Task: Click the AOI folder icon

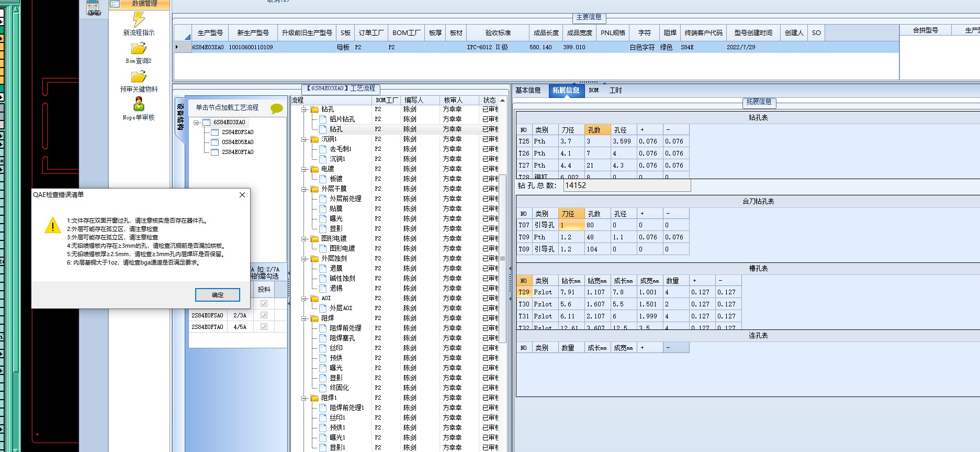Action: [x=314, y=299]
